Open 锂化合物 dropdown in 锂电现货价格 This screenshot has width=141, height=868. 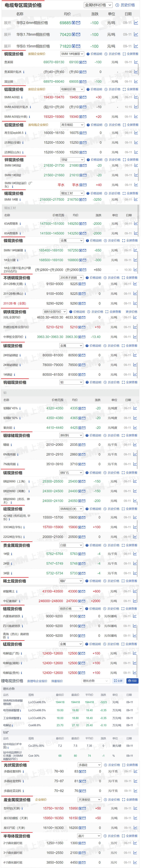pyautogui.click(x=96, y=681)
